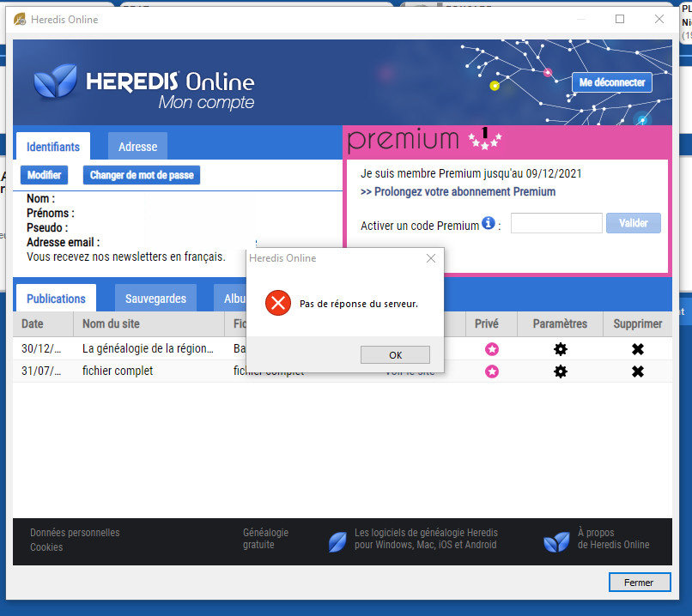Screen dimensions: 692x616
Task: Open Les logiciels de généalogie Heredis link
Action: pos(426,539)
